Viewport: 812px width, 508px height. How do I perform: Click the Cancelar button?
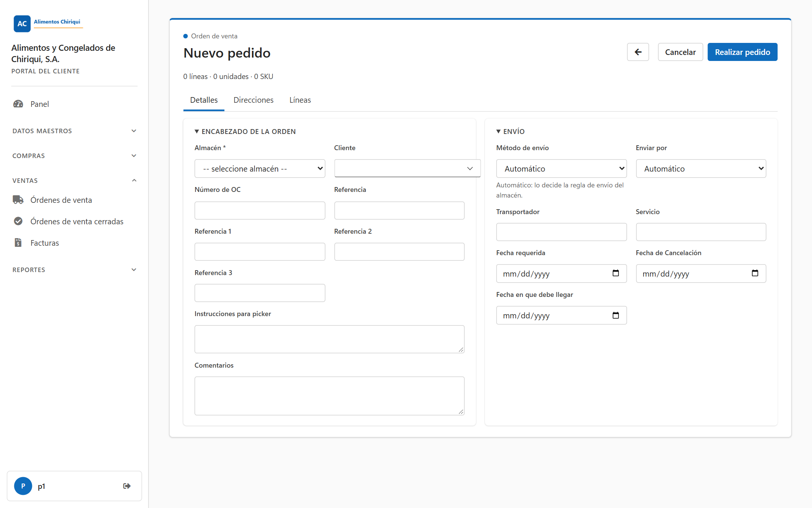[x=680, y=52]
